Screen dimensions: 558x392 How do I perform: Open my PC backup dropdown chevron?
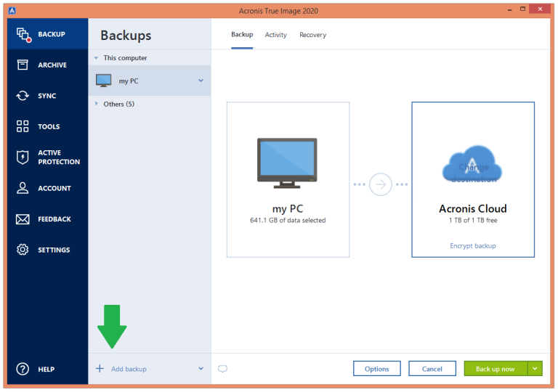click(x=201, y=81)
